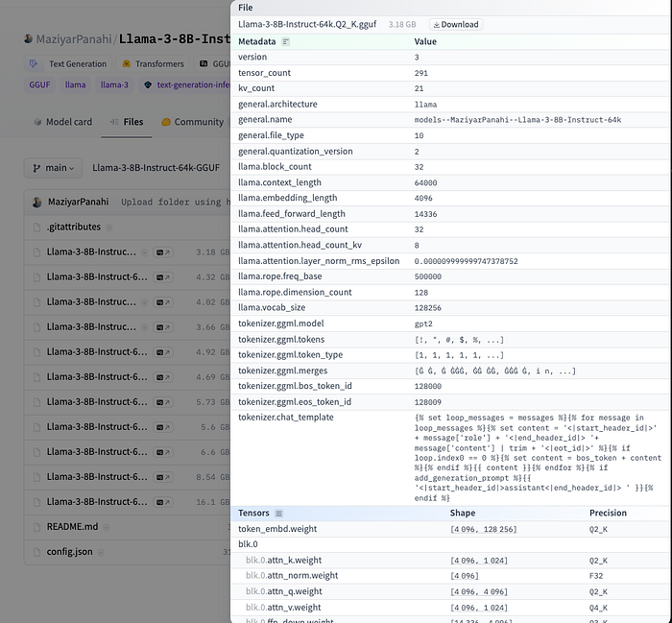Open GGUF viewer icon for 5.73 GB file
672x623 pixels.
pyautogui.click(x=163, y=402)
